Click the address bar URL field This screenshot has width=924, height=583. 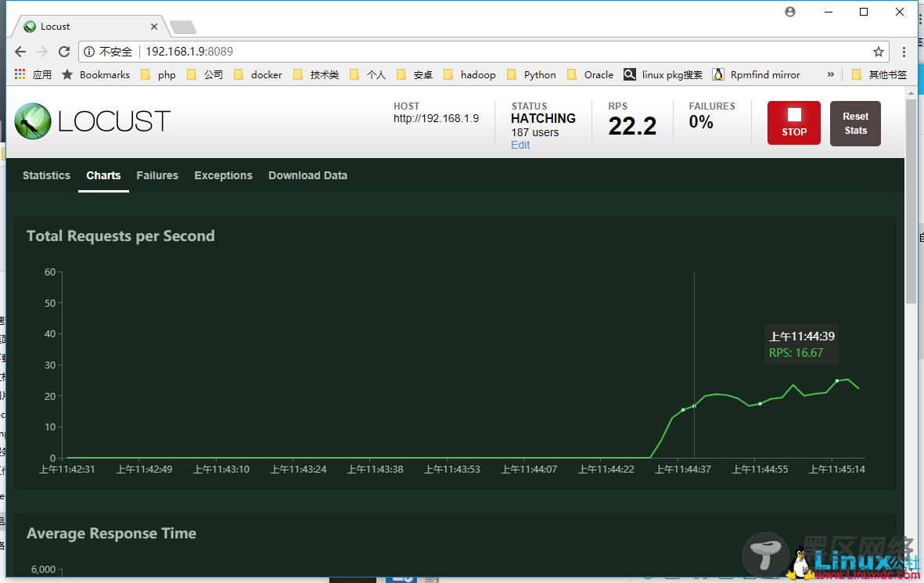484,52
